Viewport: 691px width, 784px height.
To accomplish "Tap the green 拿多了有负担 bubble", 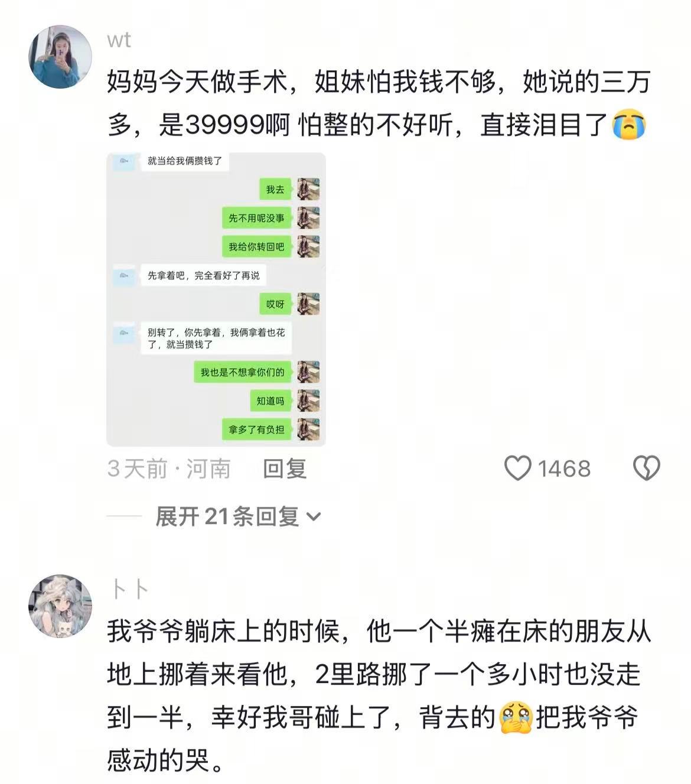I will (x=256, y=430).
